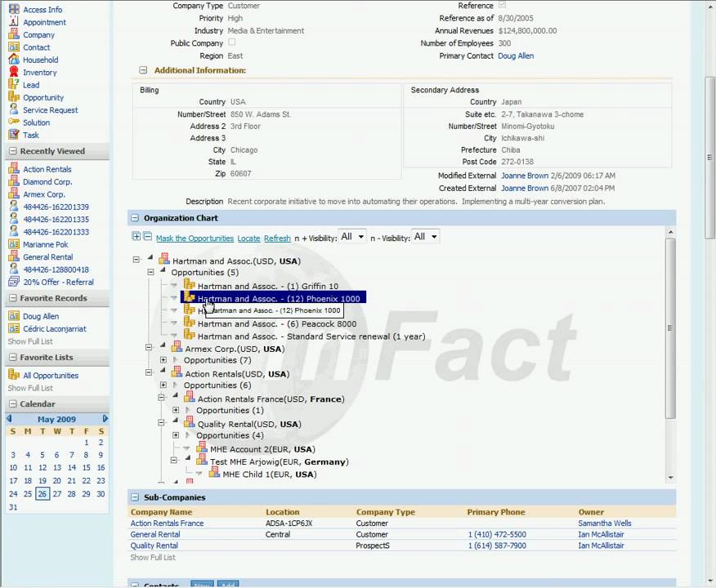Click Organization Chart scrollbar down arrow
Viewport: 716px width, 588px height.
(x=670, y=478)
